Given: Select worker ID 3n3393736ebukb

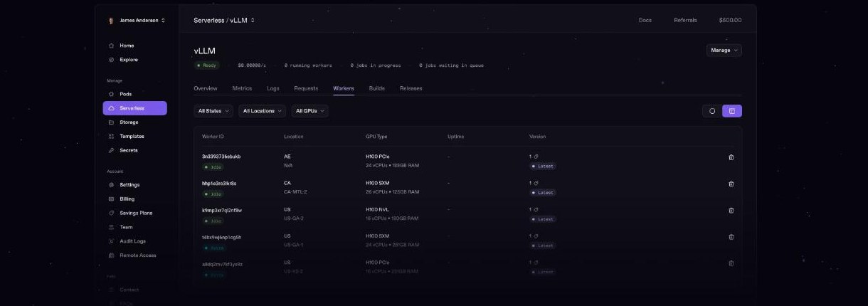Looking at the screenshot, I should point(221,157).
